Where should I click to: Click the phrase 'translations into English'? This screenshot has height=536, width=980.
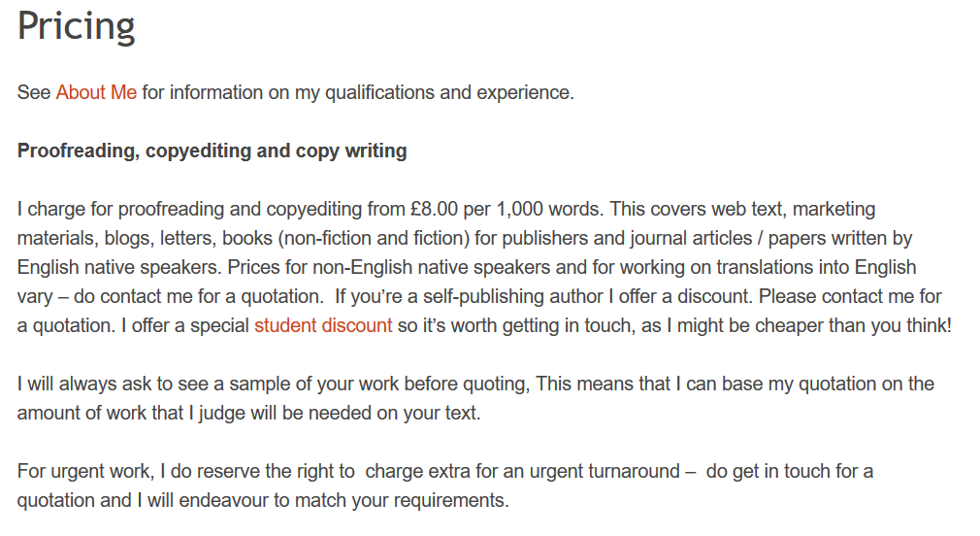(x=816, y=268)
